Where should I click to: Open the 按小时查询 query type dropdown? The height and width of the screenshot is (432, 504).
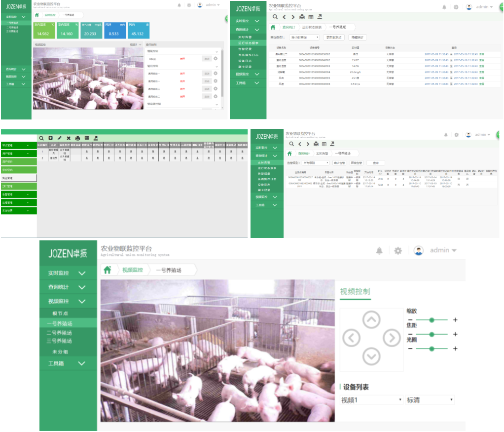pyautogui.click(x=304, y=37)
